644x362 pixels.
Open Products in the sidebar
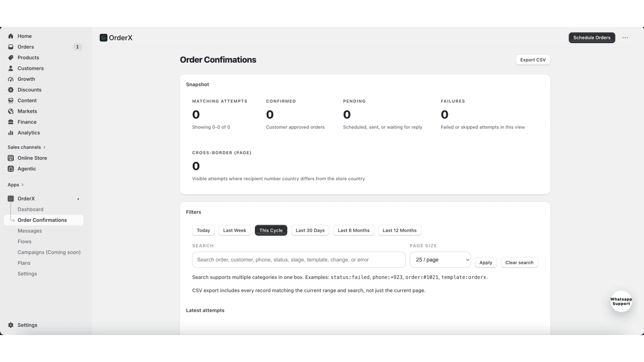pos(28,58)
